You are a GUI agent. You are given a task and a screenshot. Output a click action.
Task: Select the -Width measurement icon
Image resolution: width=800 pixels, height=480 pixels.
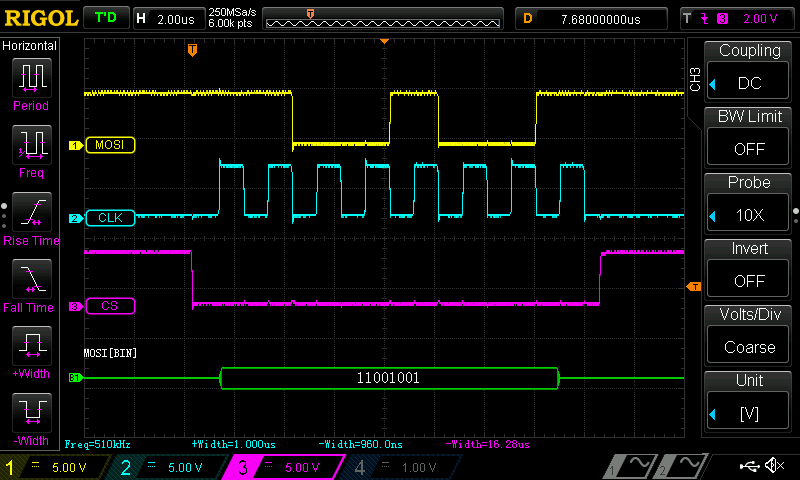(32, 413)
